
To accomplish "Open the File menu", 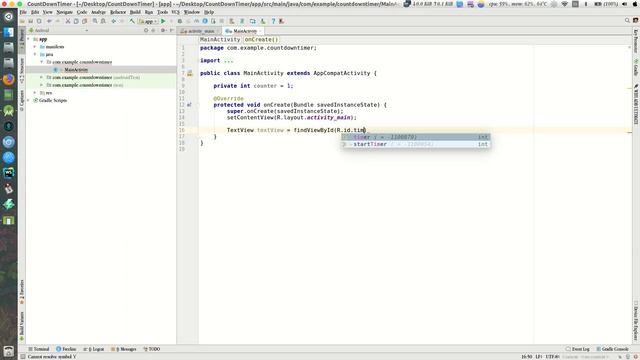I will click(23, 12).
